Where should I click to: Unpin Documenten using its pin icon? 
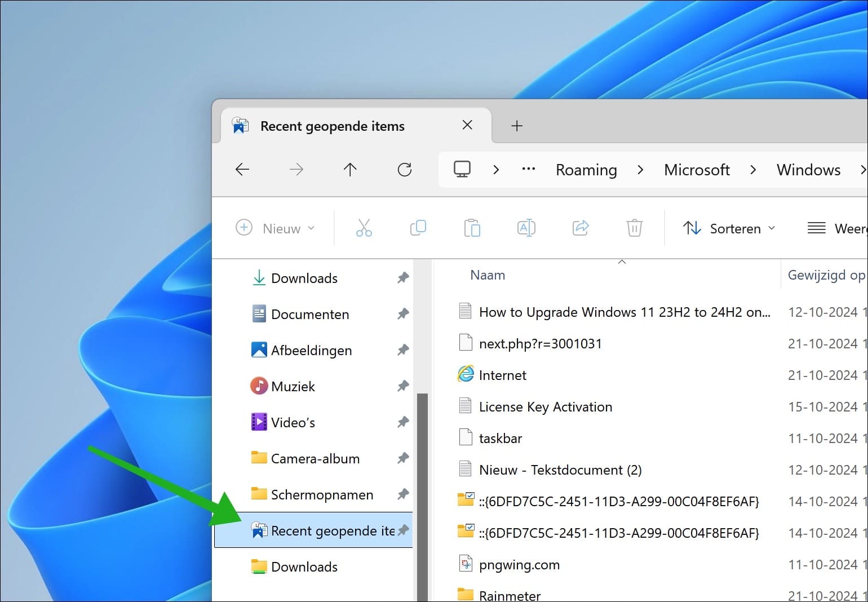[x=403, y=314]
